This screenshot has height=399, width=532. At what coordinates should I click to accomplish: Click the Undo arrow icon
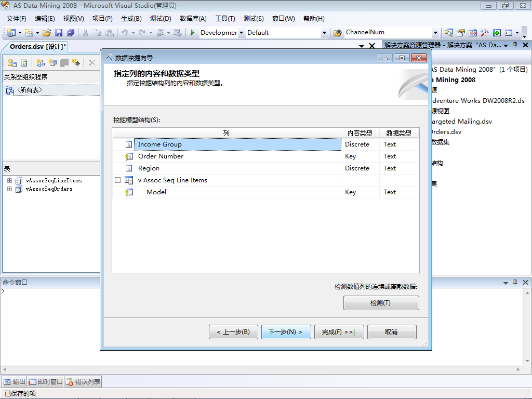tap(125, 33)
